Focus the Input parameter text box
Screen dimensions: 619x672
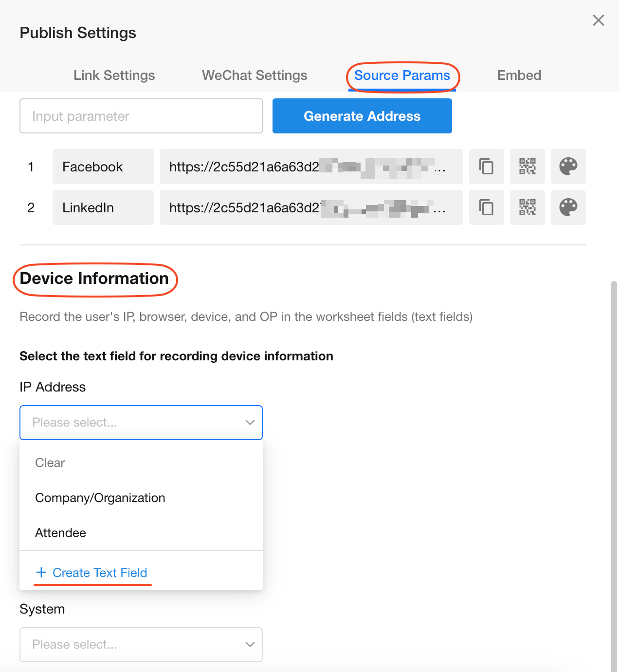141,116
